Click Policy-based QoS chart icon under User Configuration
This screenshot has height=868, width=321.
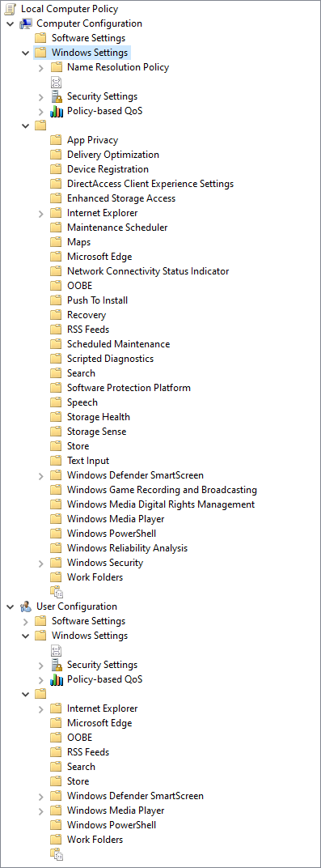tap(56, 679)
